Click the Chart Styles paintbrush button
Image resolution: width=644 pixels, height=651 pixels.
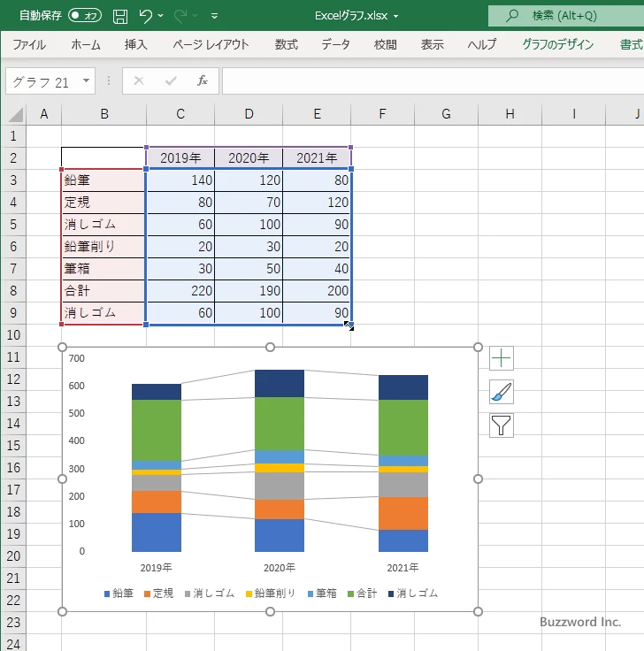pyautogui.click(x=502, y=392)
